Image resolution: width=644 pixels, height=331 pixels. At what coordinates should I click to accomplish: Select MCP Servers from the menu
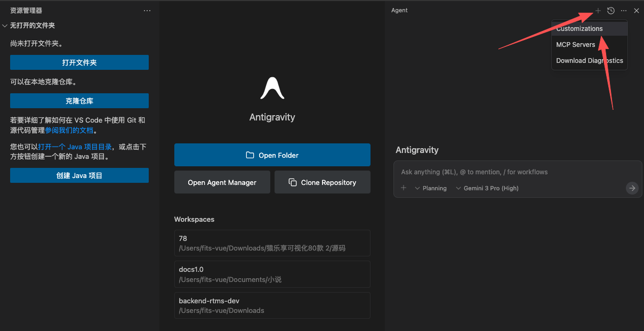[x=576, y=44]
